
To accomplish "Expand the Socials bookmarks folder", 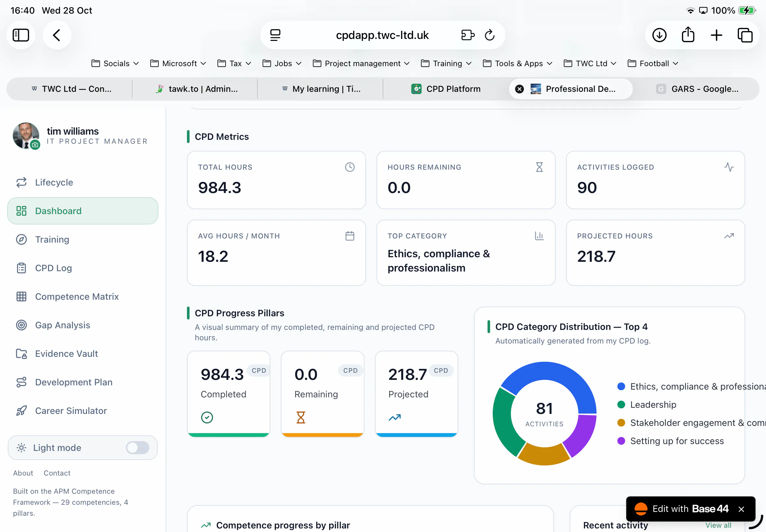I will (115, 63).
